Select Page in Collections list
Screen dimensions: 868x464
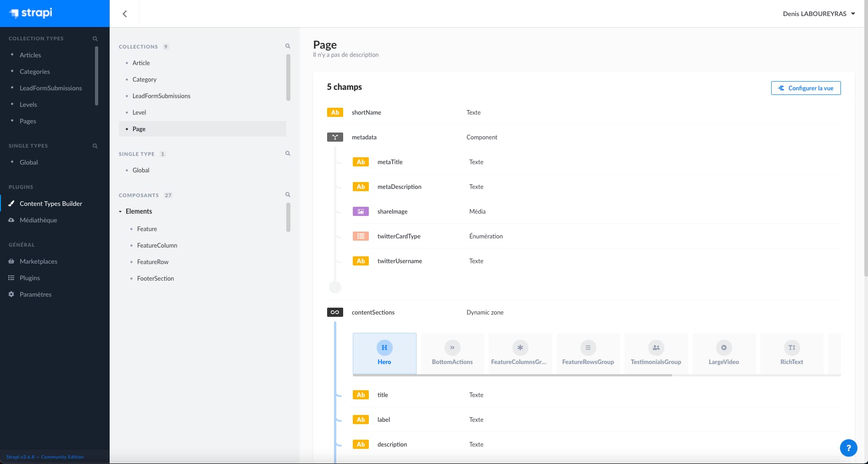202,129
